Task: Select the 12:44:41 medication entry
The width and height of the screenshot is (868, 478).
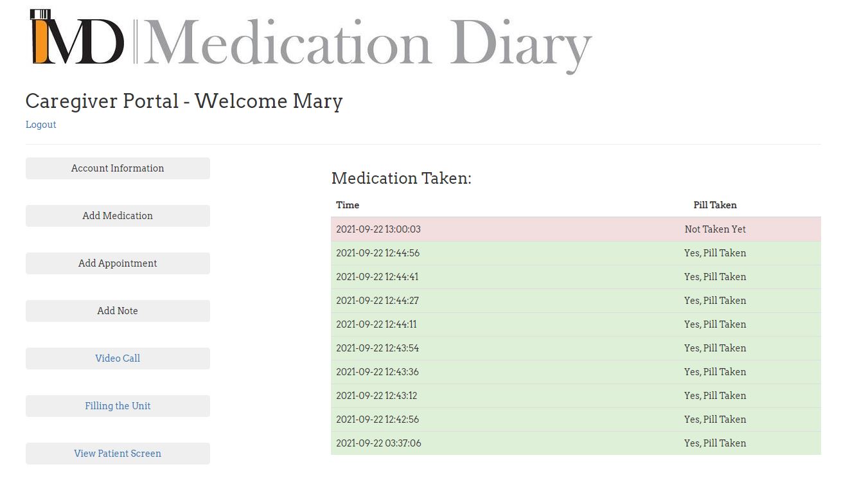Action: (576, 277)
